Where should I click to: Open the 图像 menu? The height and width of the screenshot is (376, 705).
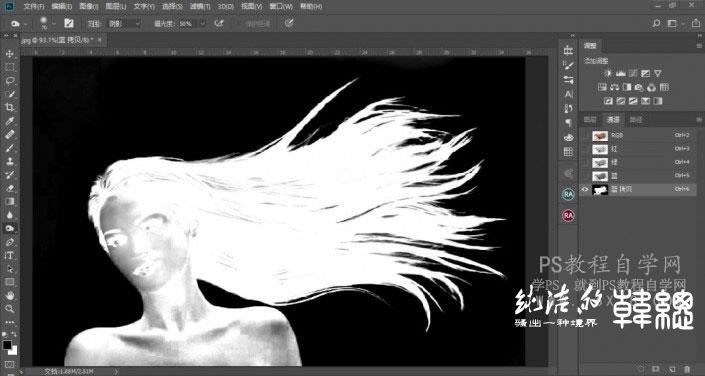coord(89,7)
